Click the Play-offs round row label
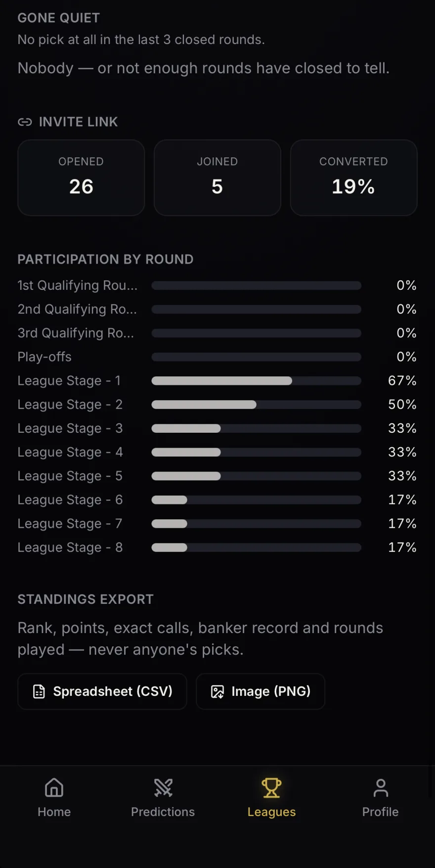 44,357
